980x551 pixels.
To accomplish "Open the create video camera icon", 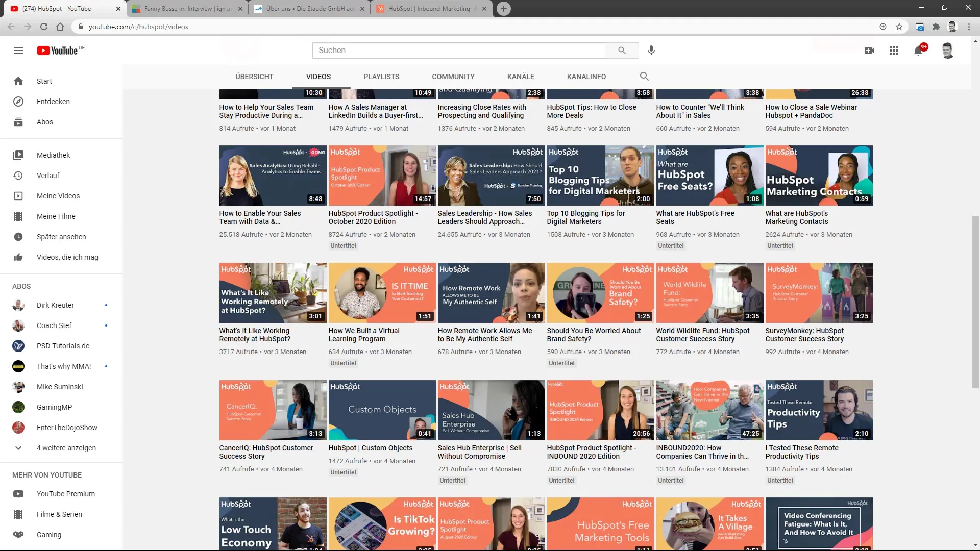I will (869, 51).
